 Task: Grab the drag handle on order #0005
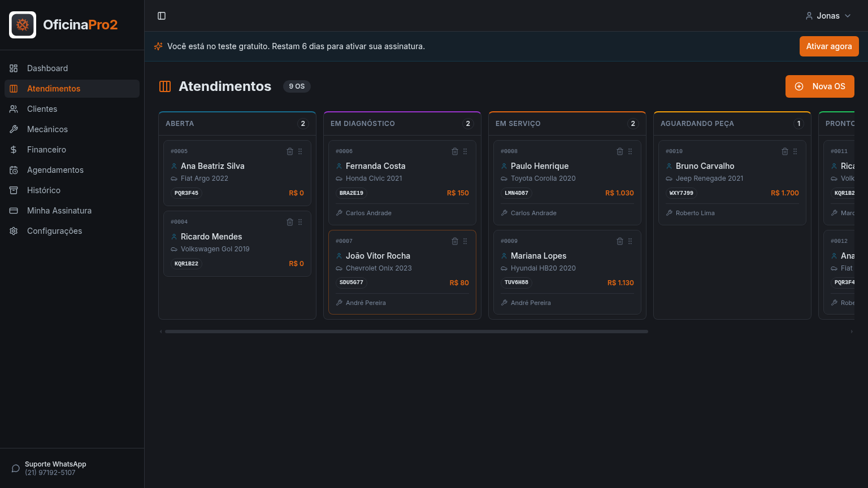(x=300, y=151)
